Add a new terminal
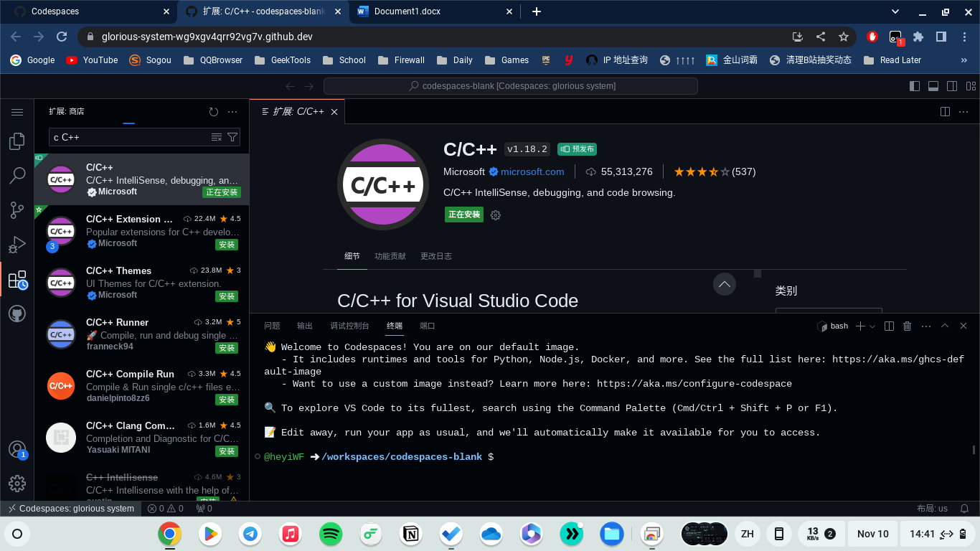Screen dimensions: 980x551 [860, 326]
